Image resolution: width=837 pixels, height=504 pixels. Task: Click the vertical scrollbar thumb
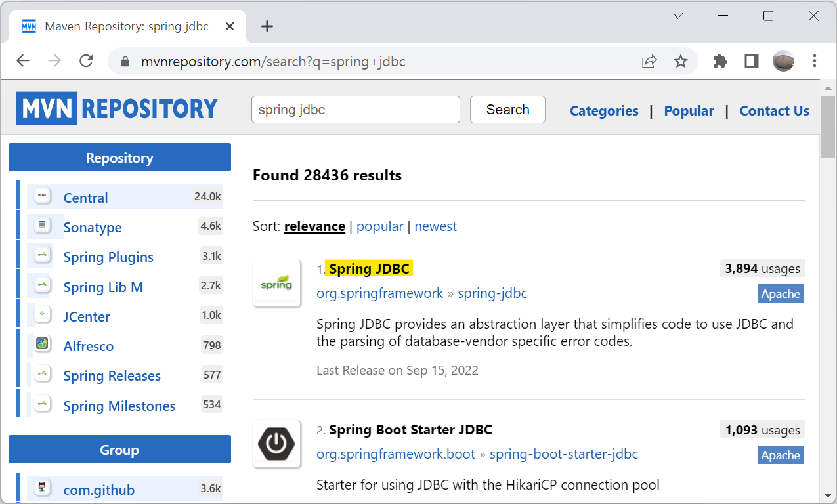coord(828,127)
